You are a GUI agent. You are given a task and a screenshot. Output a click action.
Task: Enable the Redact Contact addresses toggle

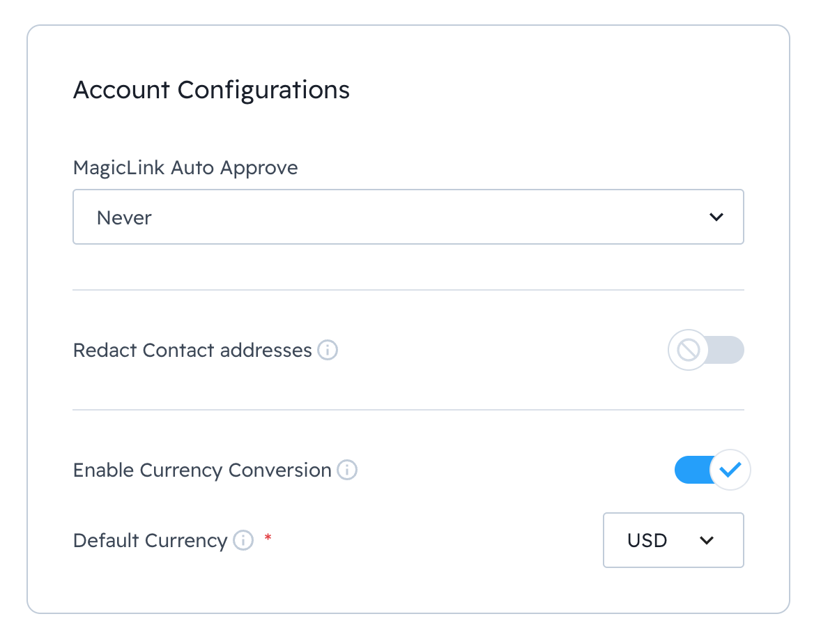(x=705, y=350)
